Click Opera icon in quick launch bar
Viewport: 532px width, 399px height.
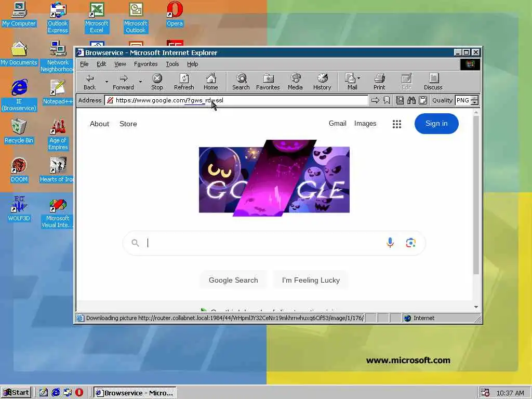79,393
